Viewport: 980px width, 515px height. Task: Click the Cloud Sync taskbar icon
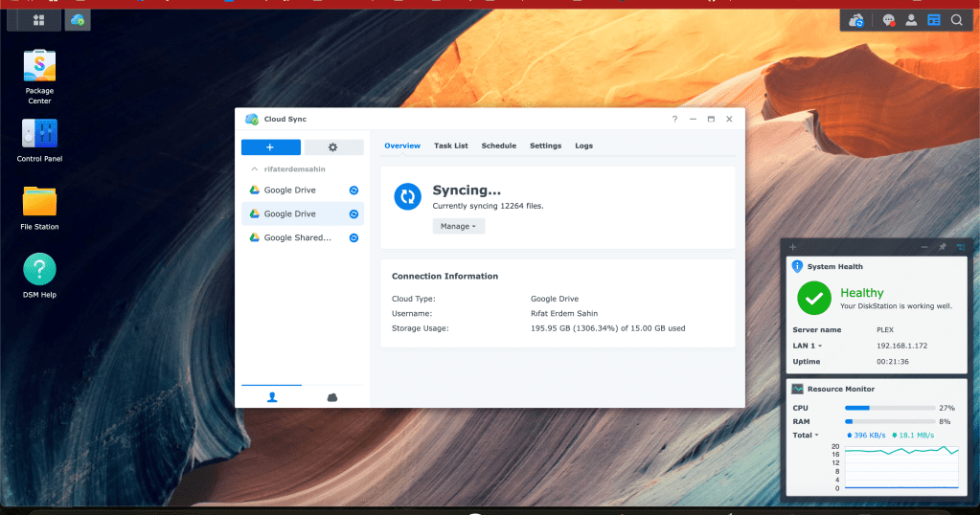[78, 20]
